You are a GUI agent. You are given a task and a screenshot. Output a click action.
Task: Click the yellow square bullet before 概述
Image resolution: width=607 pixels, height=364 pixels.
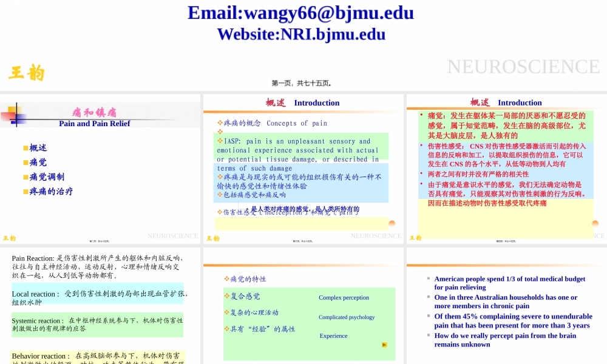click(25, 148)
